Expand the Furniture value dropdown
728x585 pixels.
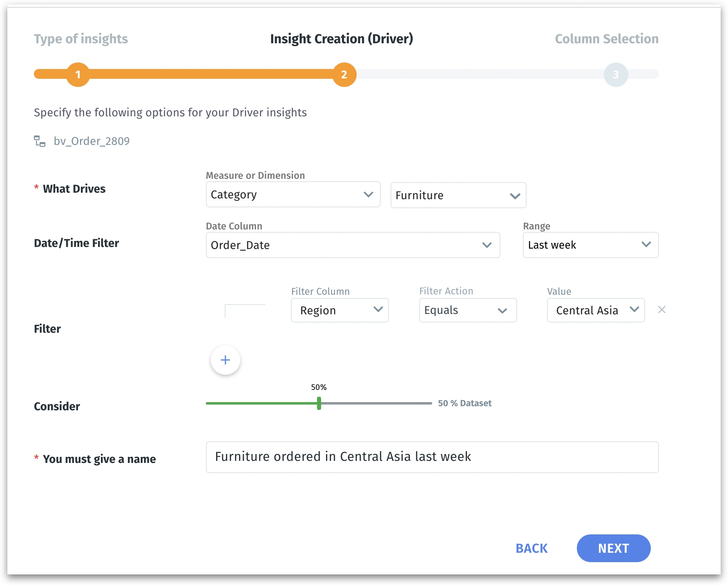458,196
